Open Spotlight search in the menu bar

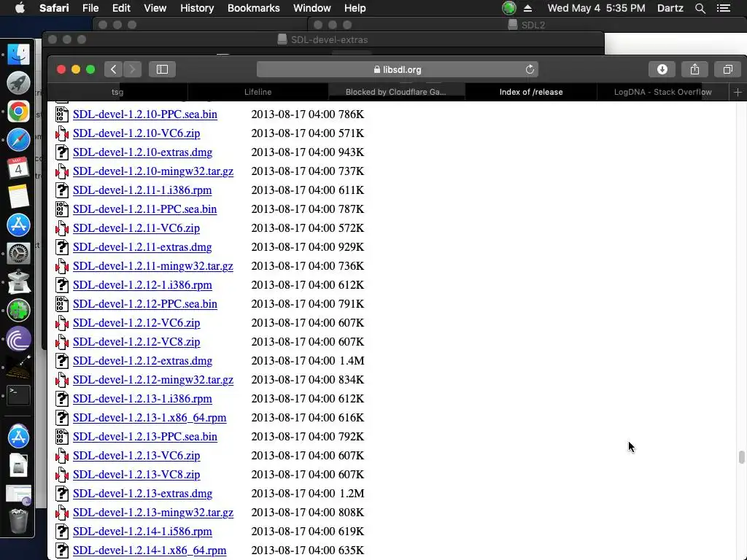coord(700,8)
